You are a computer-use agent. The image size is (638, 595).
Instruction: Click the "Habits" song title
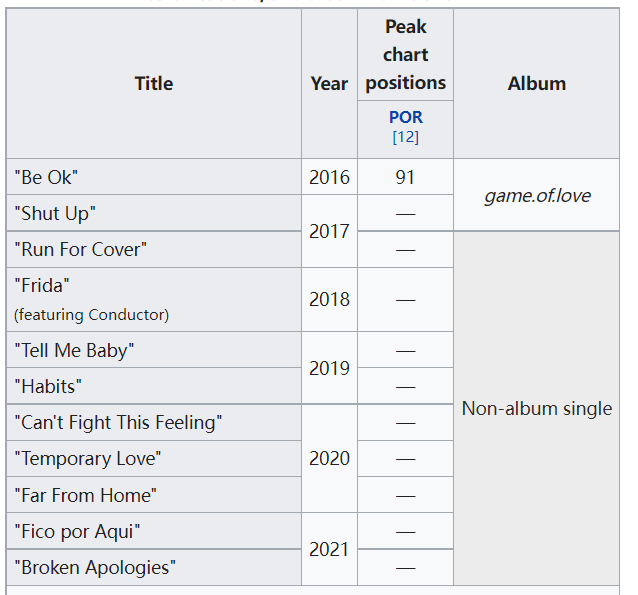pyautogui.click(x=48, y=386)
